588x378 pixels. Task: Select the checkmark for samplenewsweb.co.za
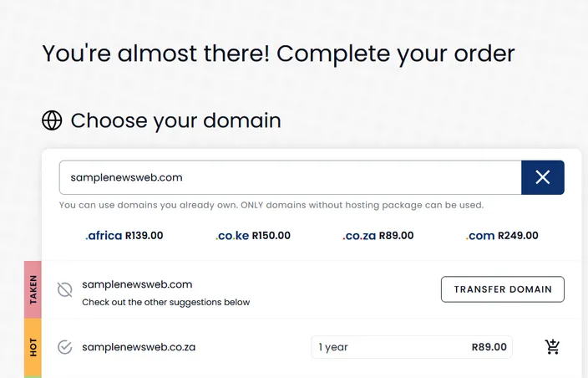click(x=65, y=347)
